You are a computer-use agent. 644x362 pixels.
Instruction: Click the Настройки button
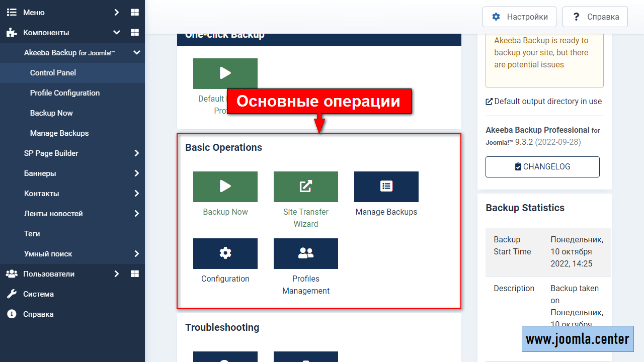[519, 17]
